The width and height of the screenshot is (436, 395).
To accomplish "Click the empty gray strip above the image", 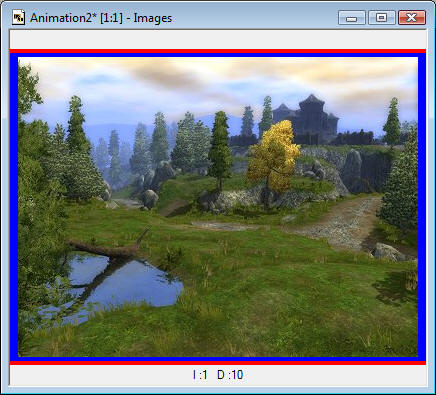I will click(x=218, y=40).
